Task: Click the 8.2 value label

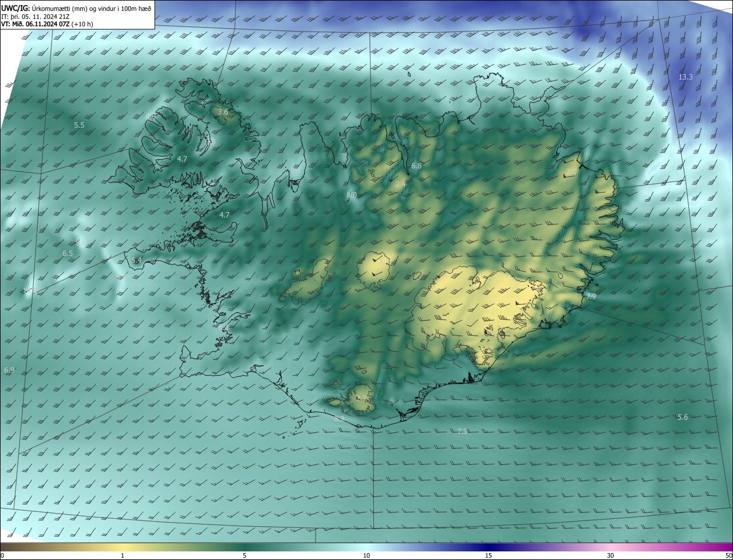Action: pos(339,419)
